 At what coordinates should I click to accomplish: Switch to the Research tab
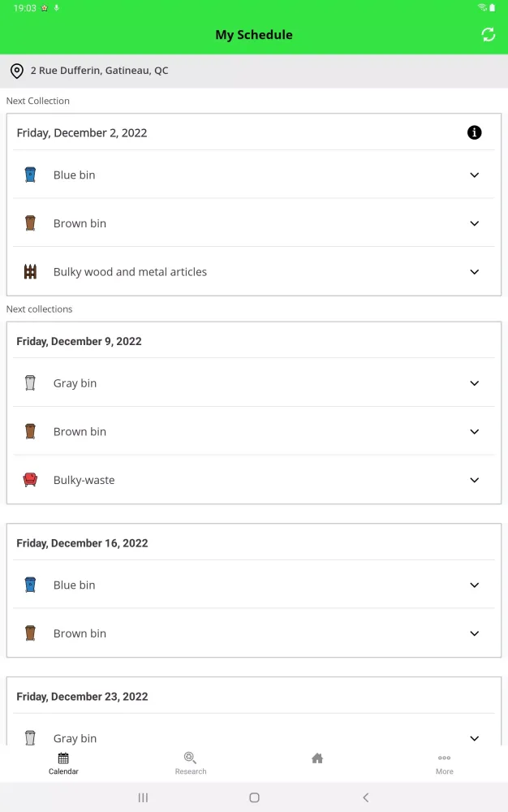click(x=191, y=762)
